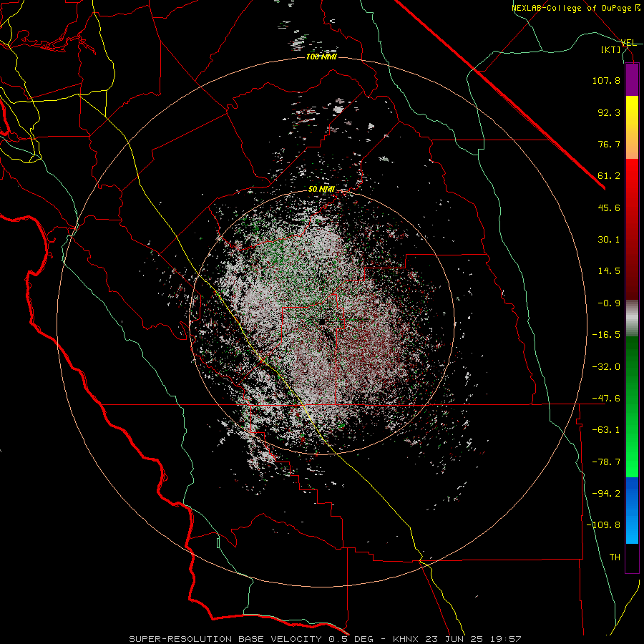Click the -32.0 velocity scale value

(606, 367)
